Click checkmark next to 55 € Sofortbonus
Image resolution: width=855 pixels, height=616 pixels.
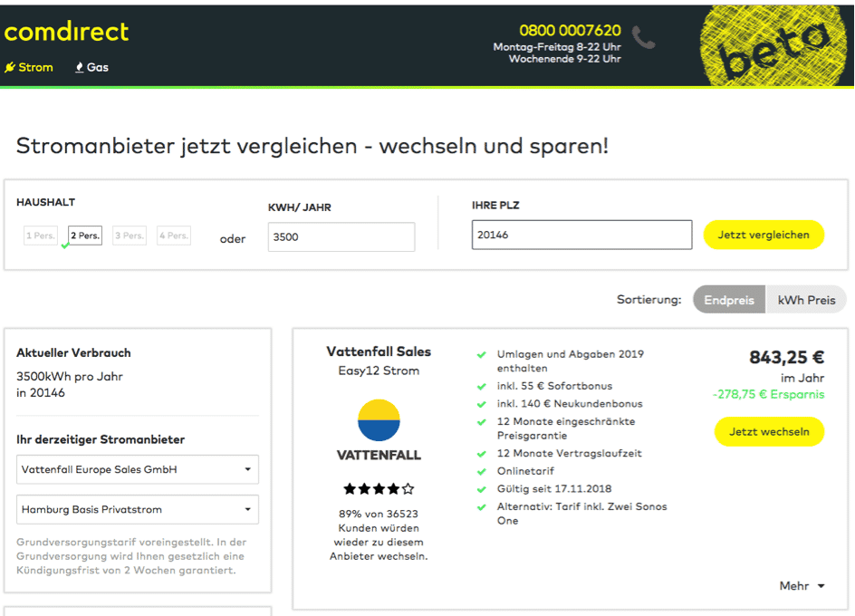[482, 386]
